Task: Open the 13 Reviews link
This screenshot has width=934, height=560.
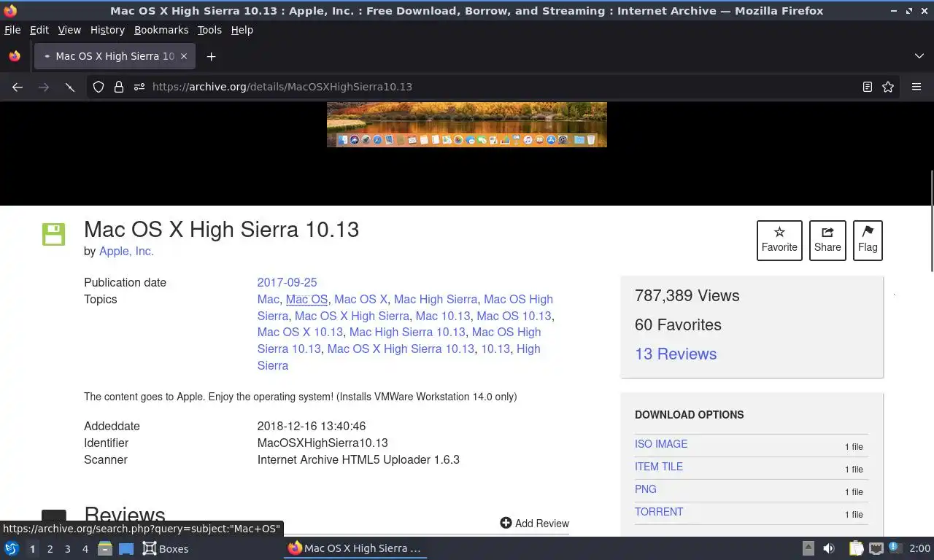Action: pos(676,354)
